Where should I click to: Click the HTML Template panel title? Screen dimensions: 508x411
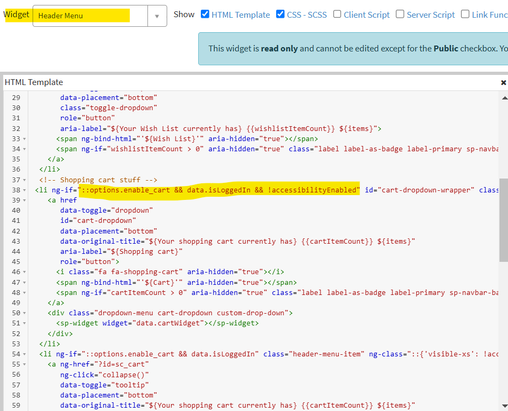click(x=34, y=82)
